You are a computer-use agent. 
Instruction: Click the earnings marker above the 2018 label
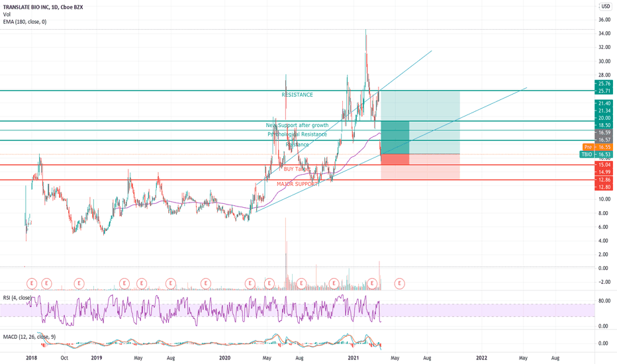pyautogui.click(x=32, y=283)
